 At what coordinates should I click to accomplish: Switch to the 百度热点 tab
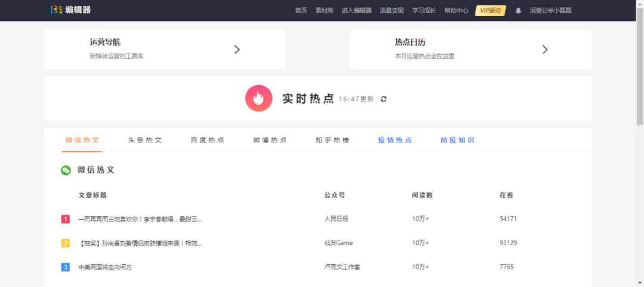tap(208, 141)
